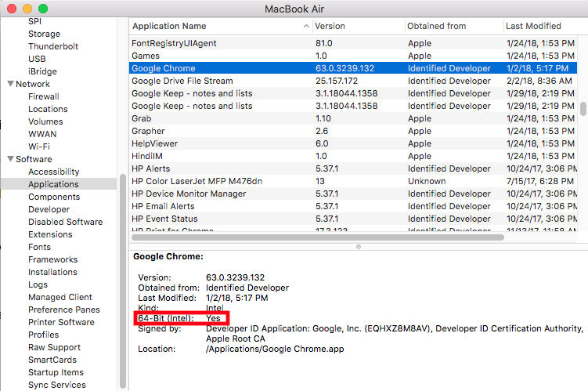
Task: Click the yellow minimize window button
Action: [x=27, y=9]
